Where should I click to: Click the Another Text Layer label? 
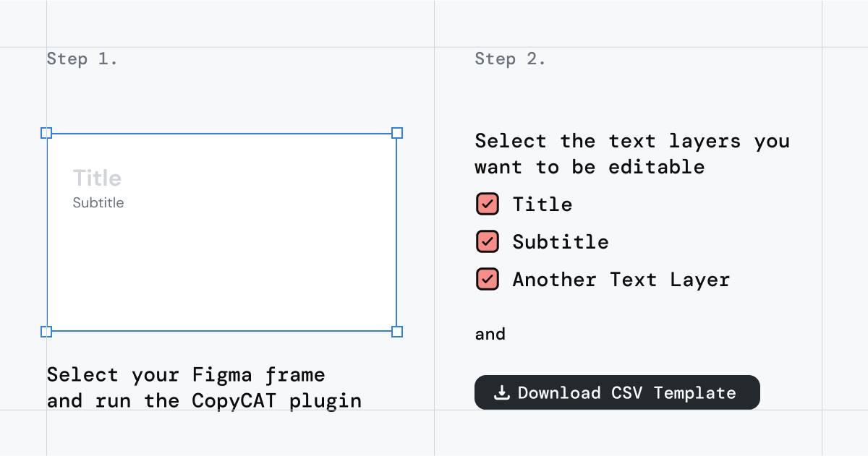click(621, 280)
